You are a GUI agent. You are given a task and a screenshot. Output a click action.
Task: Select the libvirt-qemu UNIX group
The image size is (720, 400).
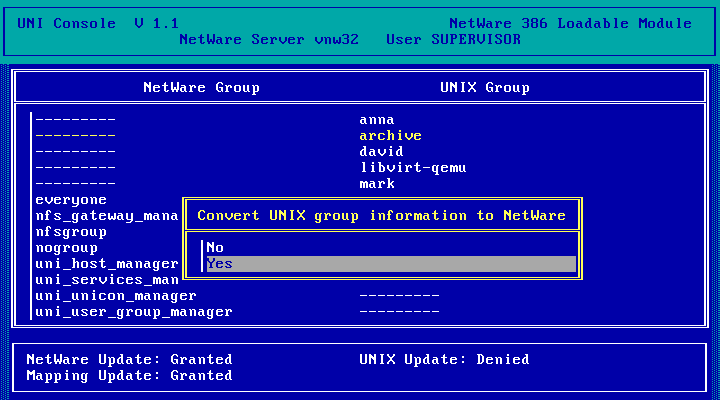pos(413,168)
